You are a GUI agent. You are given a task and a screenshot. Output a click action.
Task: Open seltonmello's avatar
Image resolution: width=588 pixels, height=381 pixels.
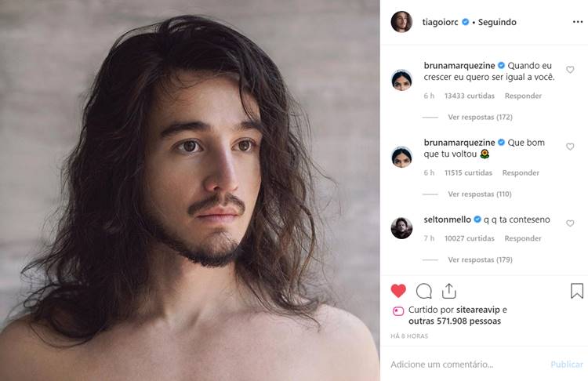click(x=401, y=228)
